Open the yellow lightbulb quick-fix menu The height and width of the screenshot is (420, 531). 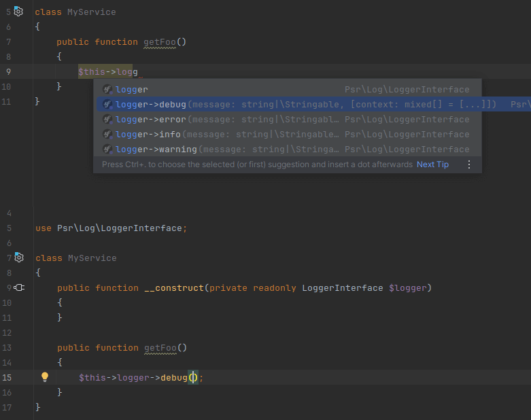pyautogui.click(x=45, y=377)
